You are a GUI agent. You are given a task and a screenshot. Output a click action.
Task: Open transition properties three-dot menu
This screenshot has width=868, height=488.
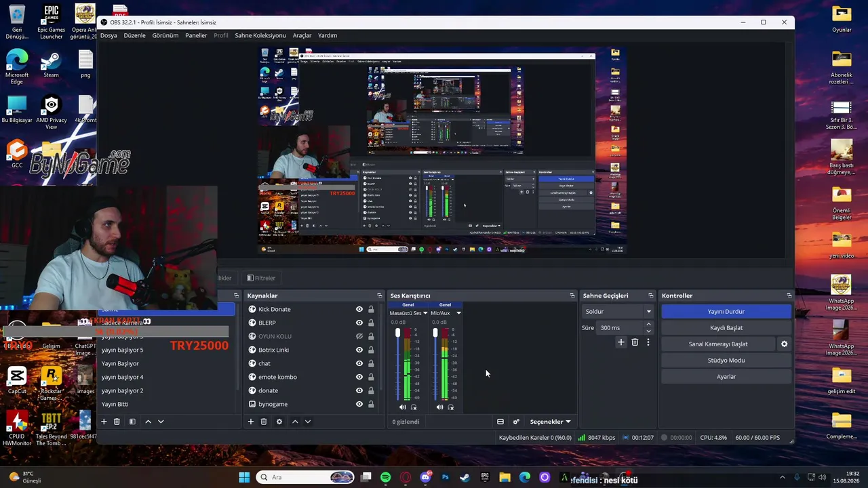[648, 342]
